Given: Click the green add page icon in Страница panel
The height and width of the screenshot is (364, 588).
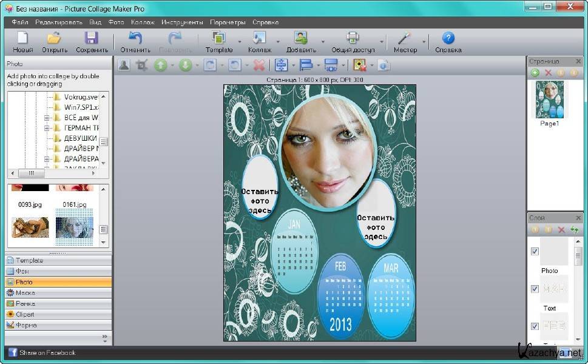Looking at the screenshot, I should [535, 73].
